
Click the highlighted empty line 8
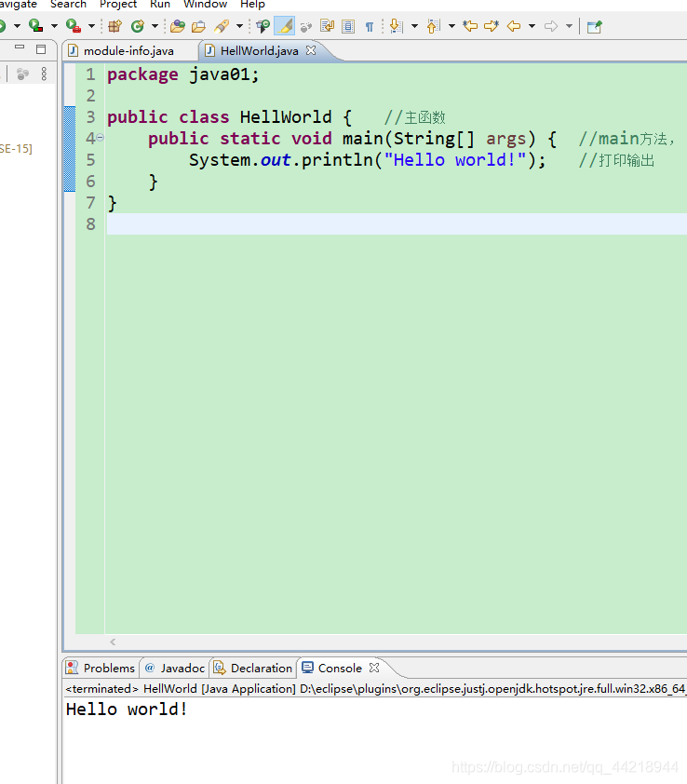(x=397, y=224)
